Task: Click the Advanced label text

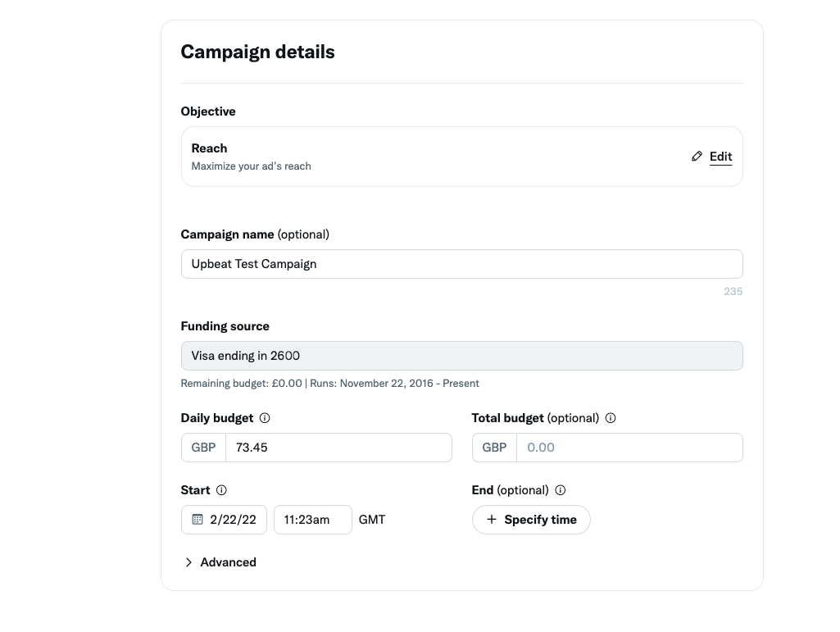Action: point(228,562)
